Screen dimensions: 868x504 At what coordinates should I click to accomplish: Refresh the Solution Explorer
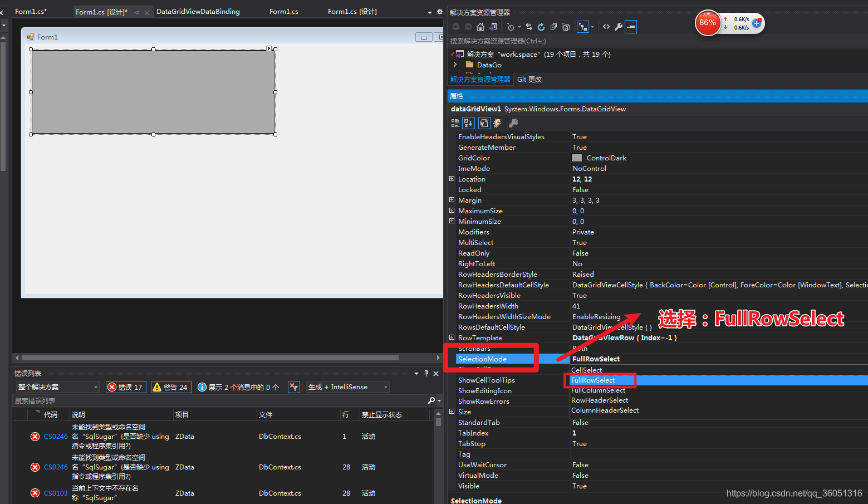(541, 27)
